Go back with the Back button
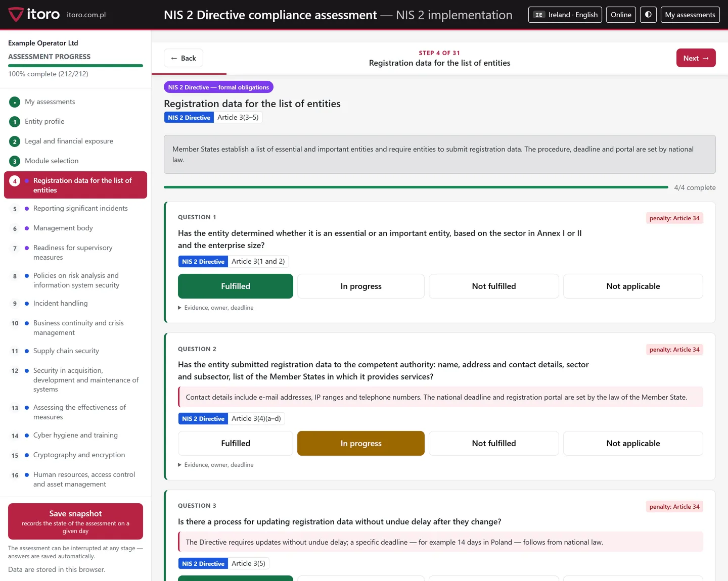728x581 pixels. [x=184, y=58]
